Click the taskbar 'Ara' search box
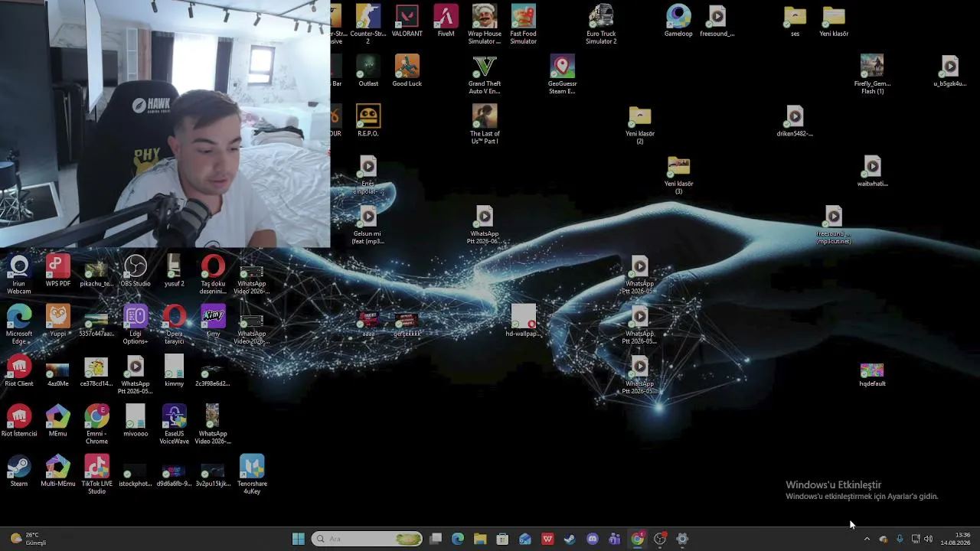980x551 pixels. 367,539
